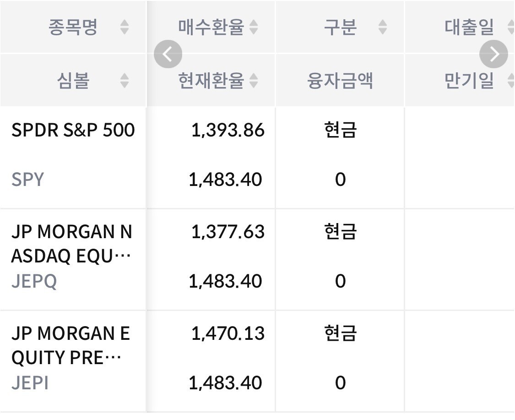Sort by 현재환율 using its sort arrows

pos(254,82)
